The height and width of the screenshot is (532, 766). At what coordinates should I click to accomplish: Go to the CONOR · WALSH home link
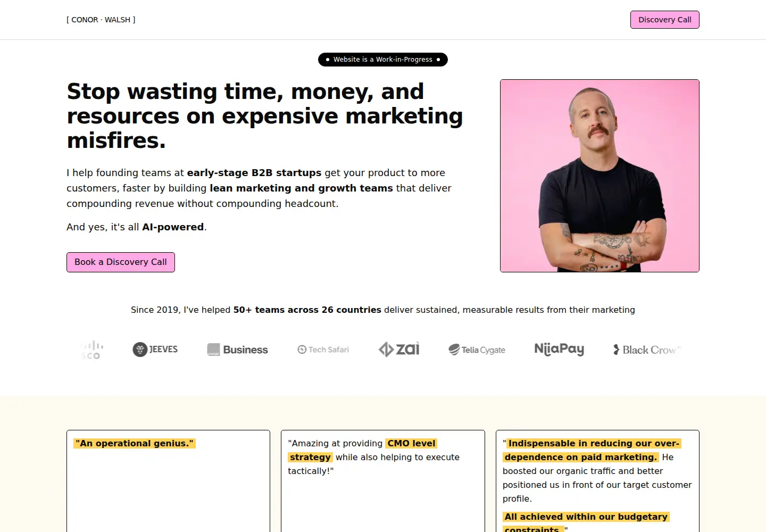click(101, 20)
